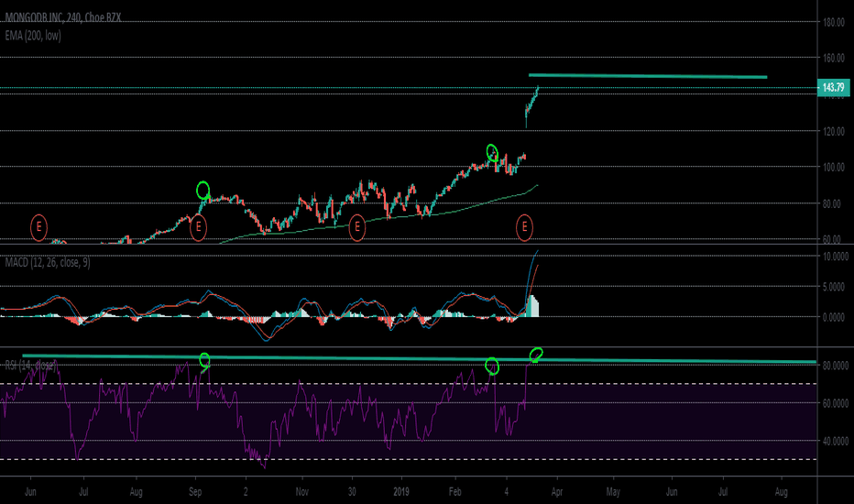Click the earnings marker E near date 30
The width and height of the screenshot is (854, 504).
(x=356, y=228)
